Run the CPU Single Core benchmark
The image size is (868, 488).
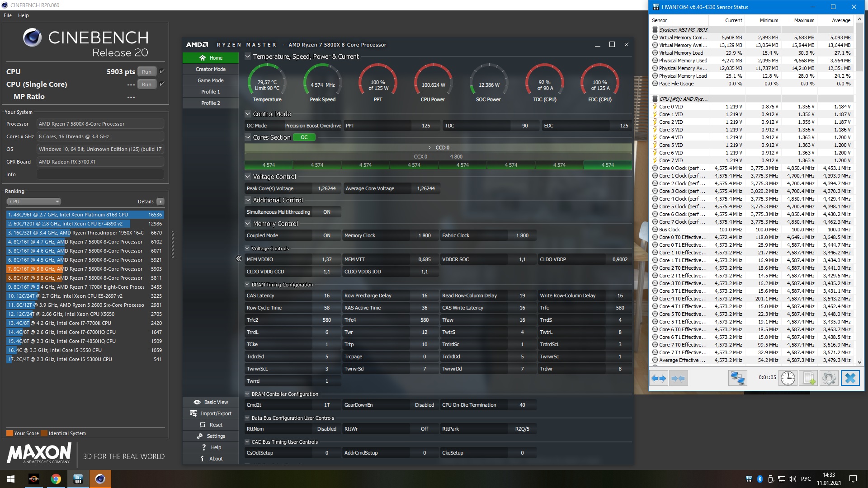[146, 84]
